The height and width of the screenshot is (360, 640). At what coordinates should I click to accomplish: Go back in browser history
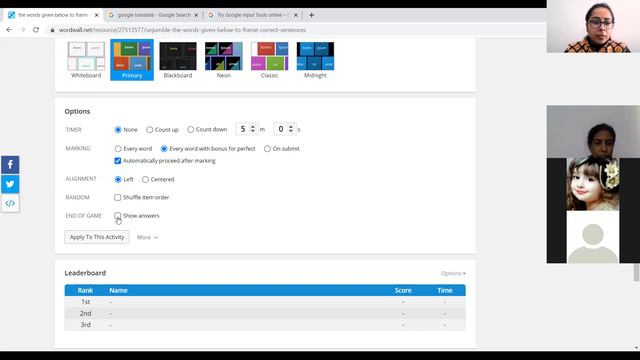point(9,30)
